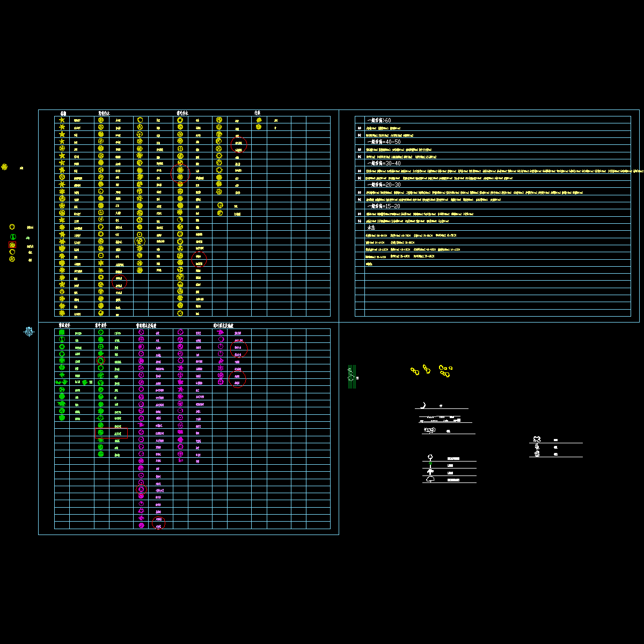The width and height of the screenshot is (644, 644).
Task: Pick the last magenta symbol at lower table's bottom row
Action: pyautogui.click(x=141, y=525)
